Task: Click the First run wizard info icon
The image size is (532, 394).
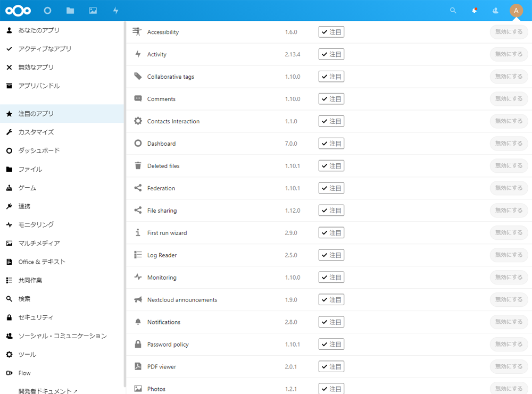Action: [x=138, y=232]
